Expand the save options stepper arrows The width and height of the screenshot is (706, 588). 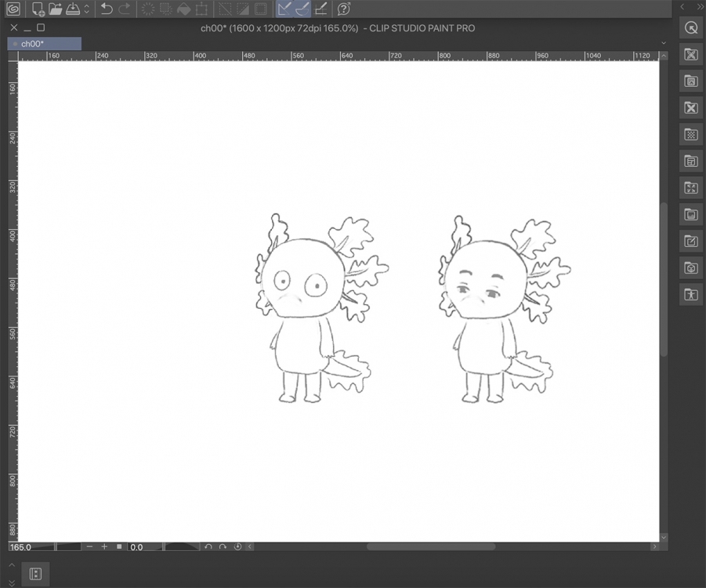coord(86,9)
